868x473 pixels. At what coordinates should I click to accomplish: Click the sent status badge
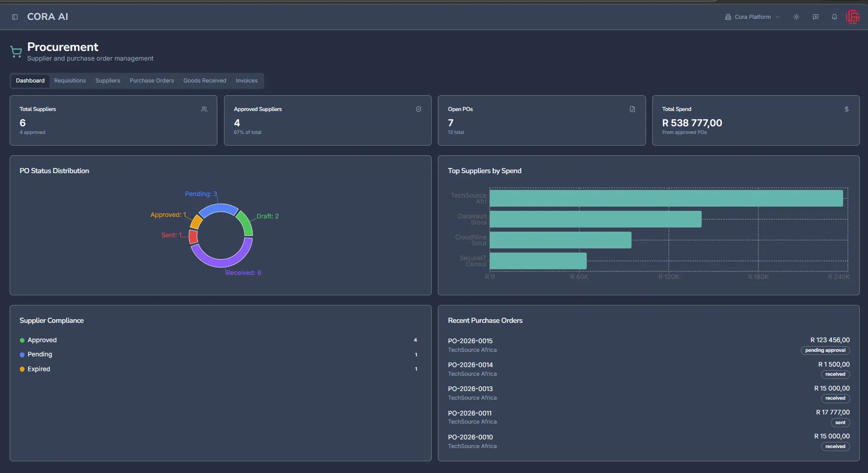point(840,423)
